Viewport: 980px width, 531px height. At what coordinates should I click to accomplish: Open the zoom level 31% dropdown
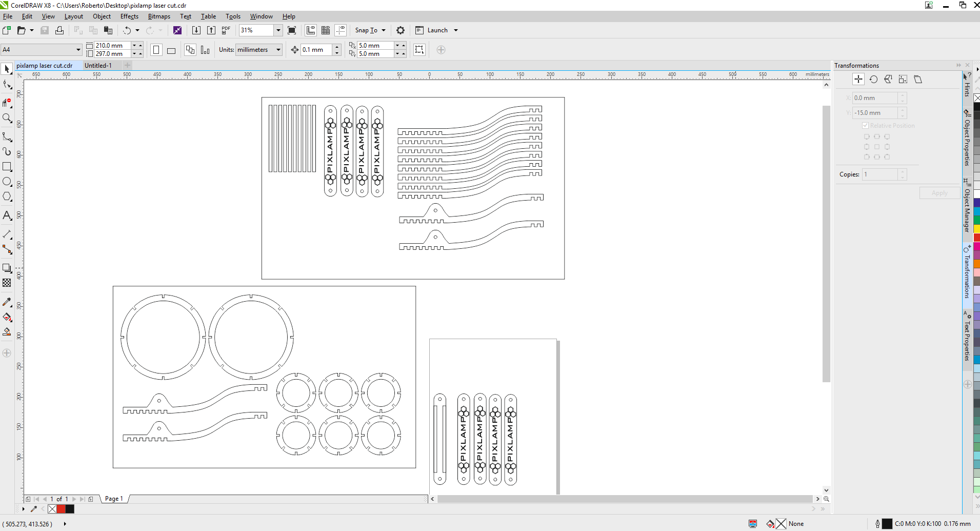click(x=278, y=30)
